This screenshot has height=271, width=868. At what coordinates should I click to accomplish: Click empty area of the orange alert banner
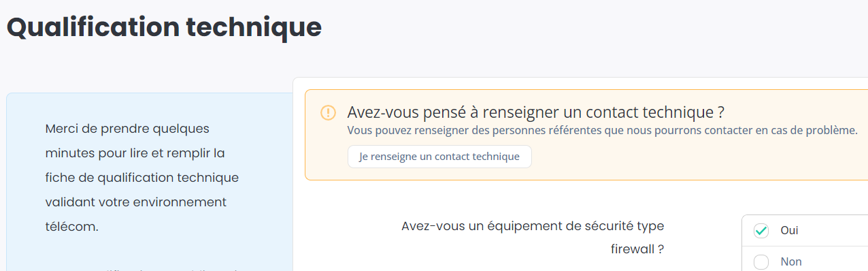701,158
